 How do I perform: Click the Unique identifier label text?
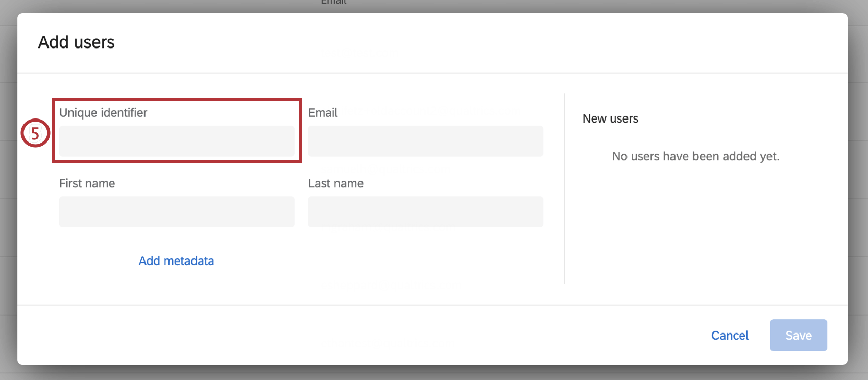coord(103,113)
